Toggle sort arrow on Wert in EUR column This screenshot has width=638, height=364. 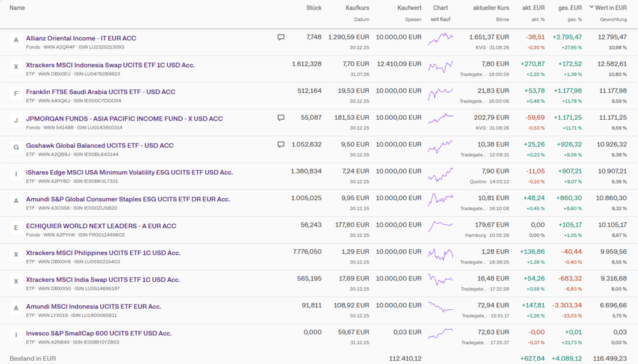(x=591, y=7)
